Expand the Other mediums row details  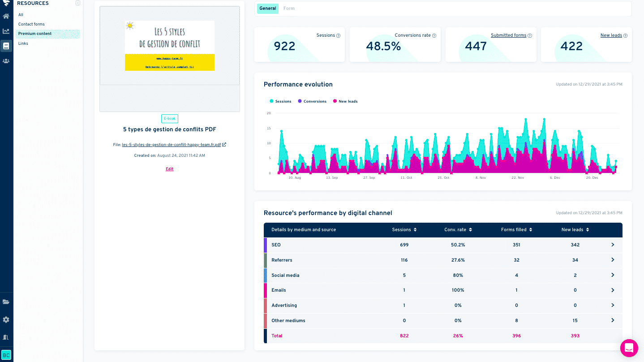point(613,320)
